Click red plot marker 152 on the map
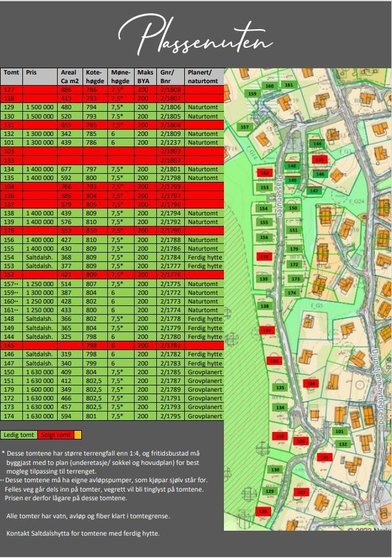 coord(265,173)
